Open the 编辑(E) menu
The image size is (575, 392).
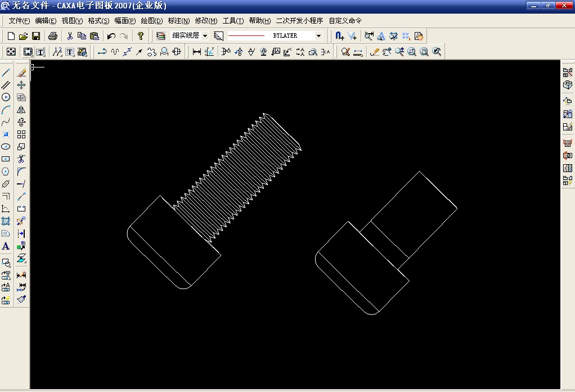click(x=46, y=21)
